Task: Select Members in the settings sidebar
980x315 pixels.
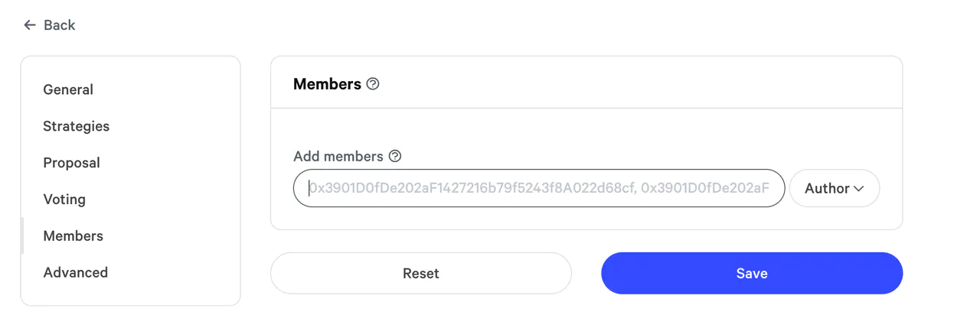Action: 73,236
